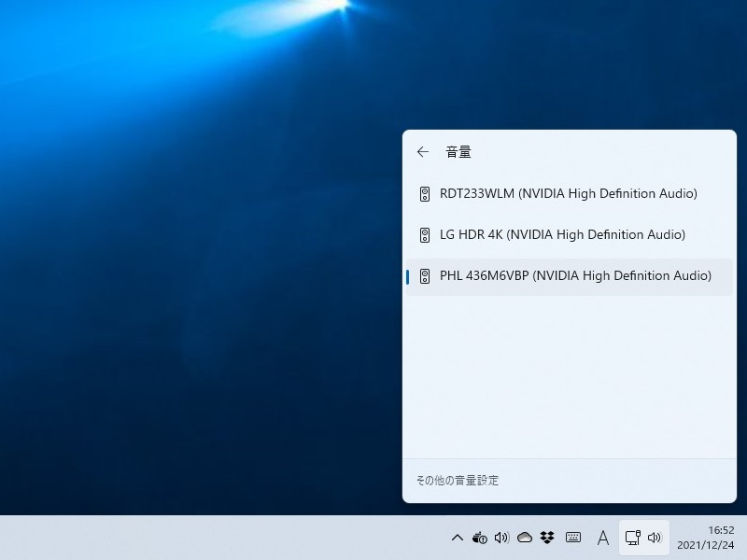Open the touch keyboard tray icon
This screenshot has height=560, width=747.
coord(573,538)
